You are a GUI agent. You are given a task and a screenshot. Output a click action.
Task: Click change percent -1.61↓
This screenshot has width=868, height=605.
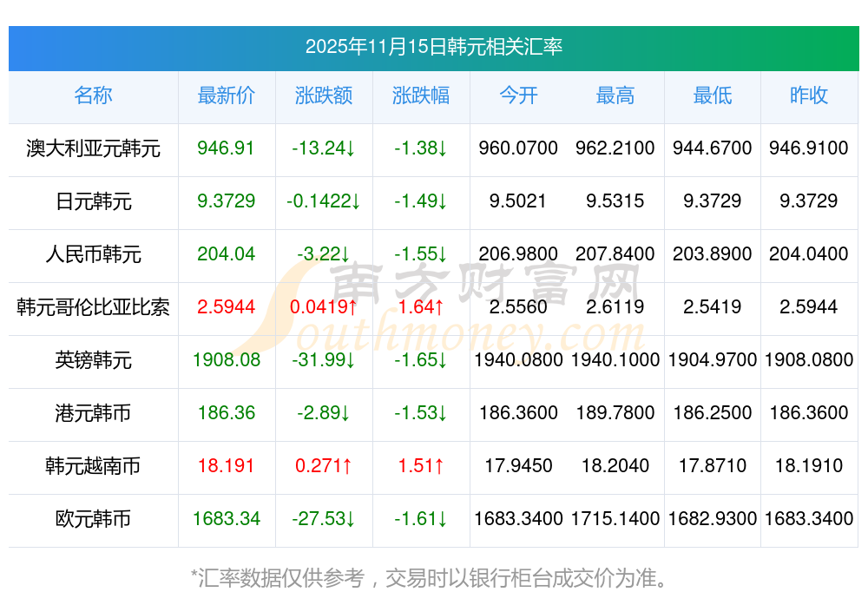click(421, 519)
